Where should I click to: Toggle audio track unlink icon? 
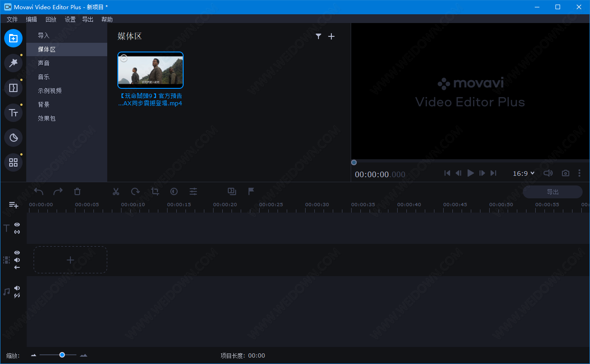click(x=17, y=295)
